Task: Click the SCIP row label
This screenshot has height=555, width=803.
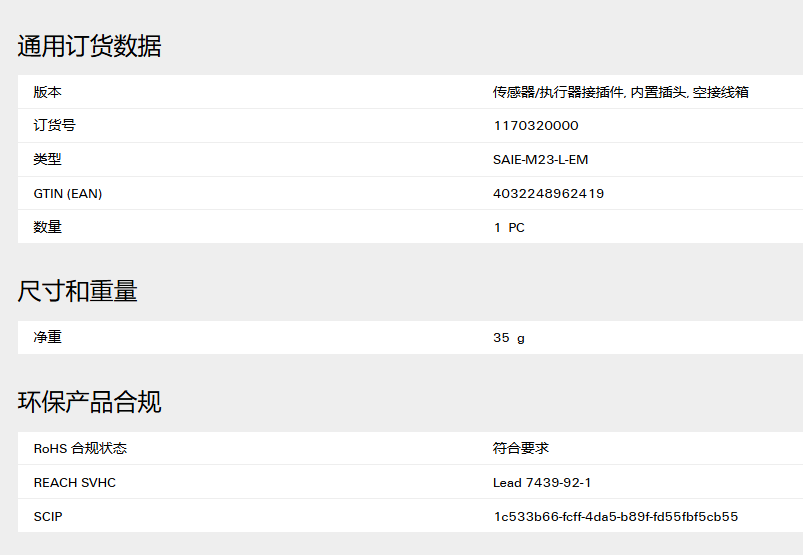Action: click(48, 517)
